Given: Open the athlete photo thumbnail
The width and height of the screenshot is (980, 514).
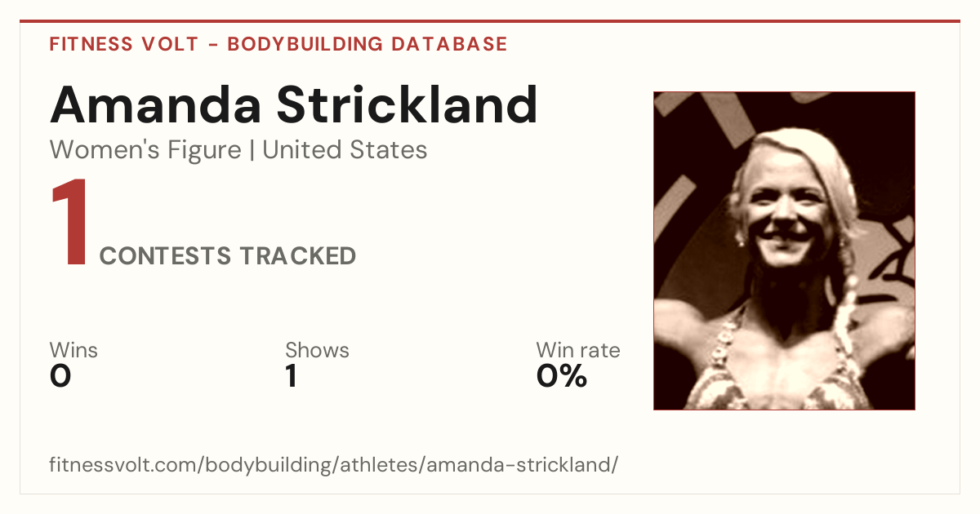Looking at the screenshot, I should click(784, 250).
